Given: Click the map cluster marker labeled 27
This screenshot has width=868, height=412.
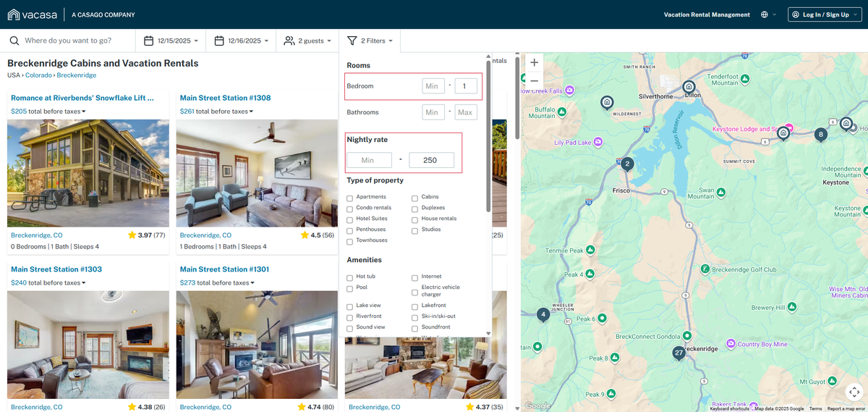Looking at the screenshot, I should 678,353.
